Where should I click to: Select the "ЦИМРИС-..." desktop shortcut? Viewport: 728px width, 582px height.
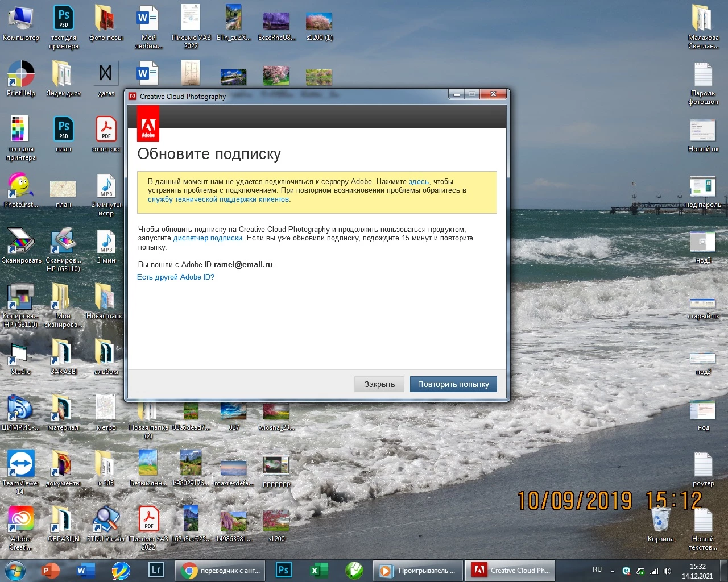tap(21, 413)
